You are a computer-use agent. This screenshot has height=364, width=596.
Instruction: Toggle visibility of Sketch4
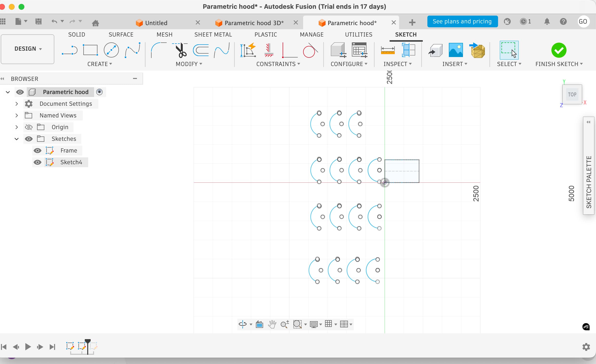37,162
